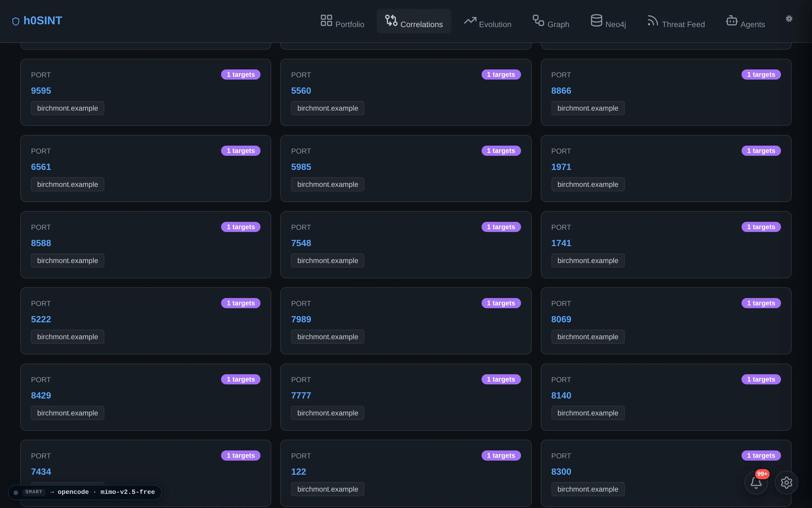Click birchmont.example tag under port 9595

coord(67,108)
